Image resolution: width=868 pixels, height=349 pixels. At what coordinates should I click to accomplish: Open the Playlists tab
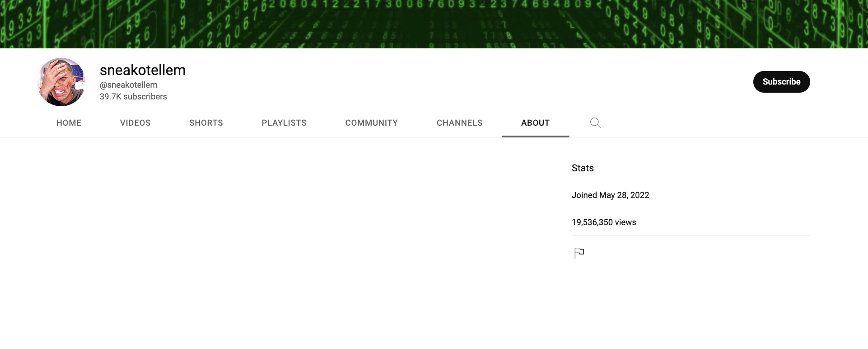284,123
